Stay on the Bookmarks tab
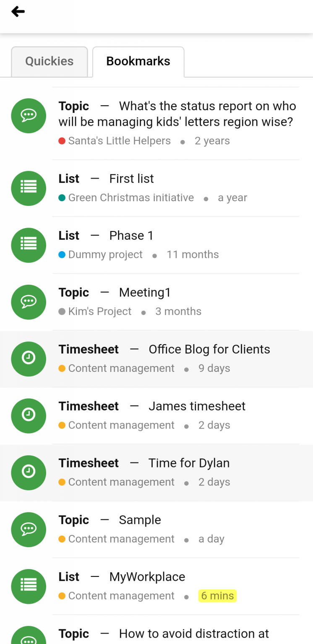 138,61
